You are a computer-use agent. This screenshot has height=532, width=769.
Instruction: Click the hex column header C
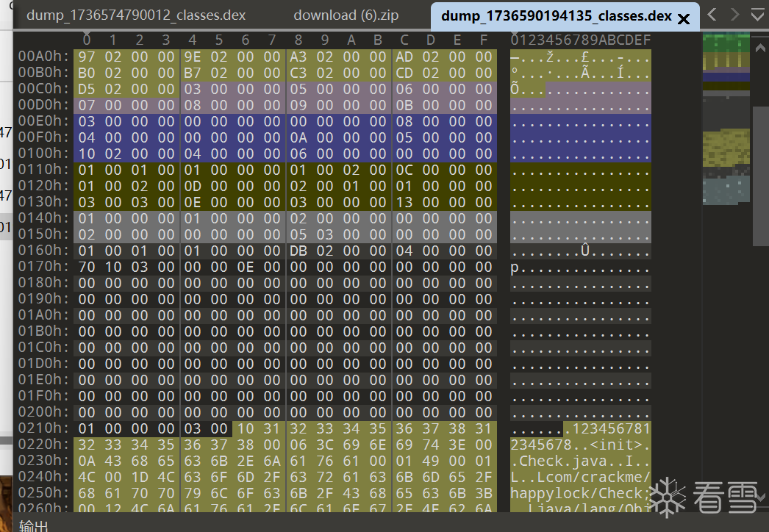coord(404,40)
